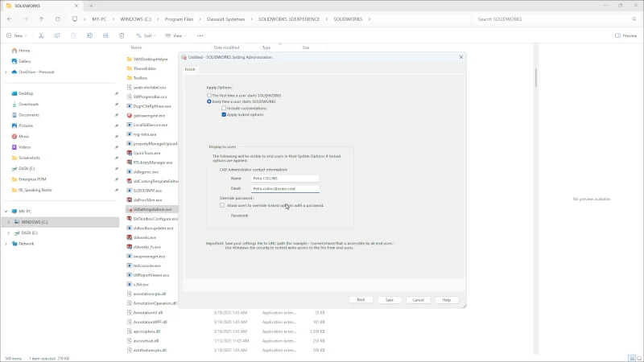Select the gabiswengine.exe file icon

click(x=130, y=115)
